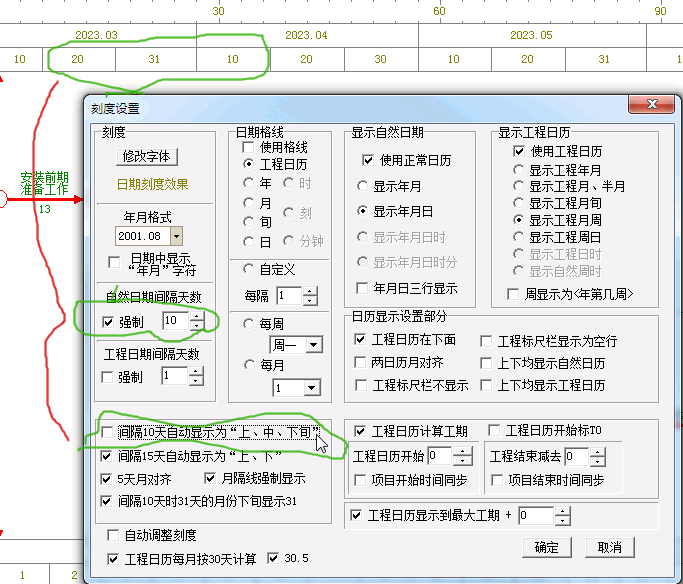Enable 自动调整刻度 checkbox
Viewport: 683px width, 584px height.
click(113, 535)
